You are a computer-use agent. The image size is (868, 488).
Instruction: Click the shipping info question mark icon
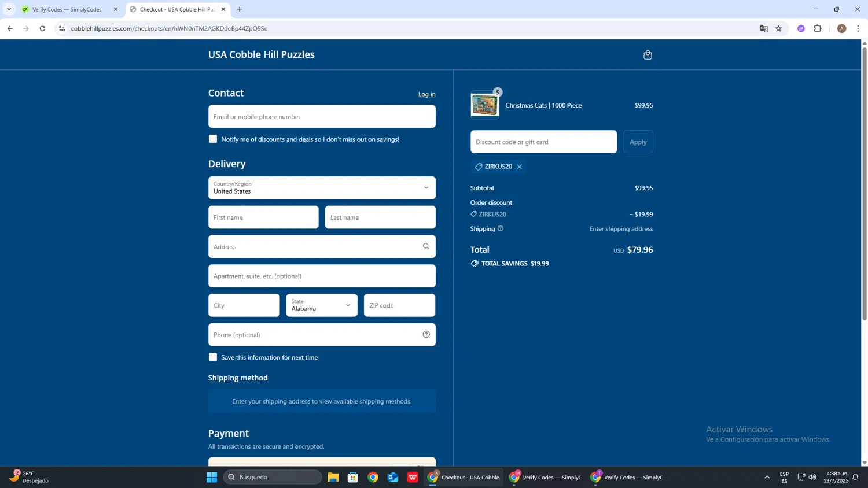pyautogui.click(x=501, y=228)
